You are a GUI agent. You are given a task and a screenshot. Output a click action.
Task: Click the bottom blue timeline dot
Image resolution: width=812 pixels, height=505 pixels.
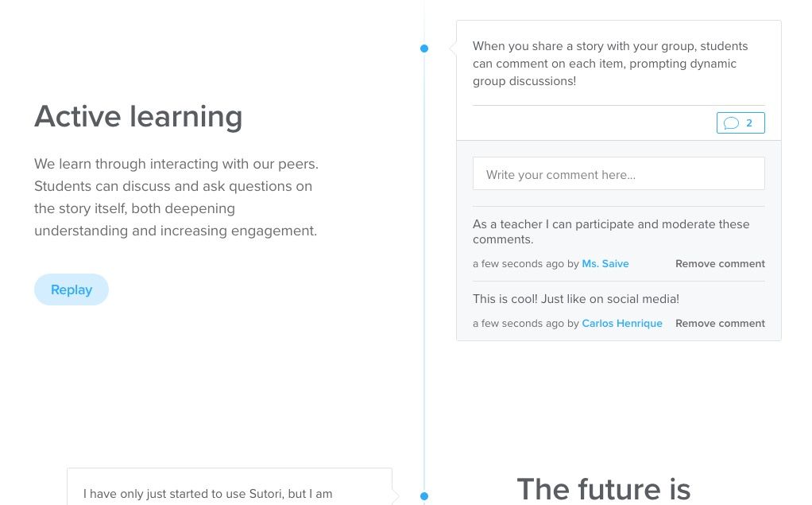point(424,496)
